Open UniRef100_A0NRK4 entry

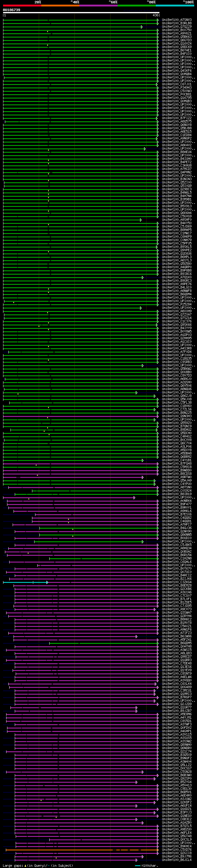(177, 501)
